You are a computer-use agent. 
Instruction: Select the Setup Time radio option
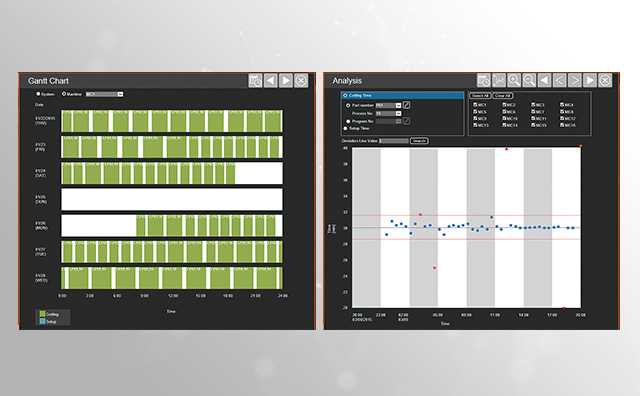(x=346, y=128)
